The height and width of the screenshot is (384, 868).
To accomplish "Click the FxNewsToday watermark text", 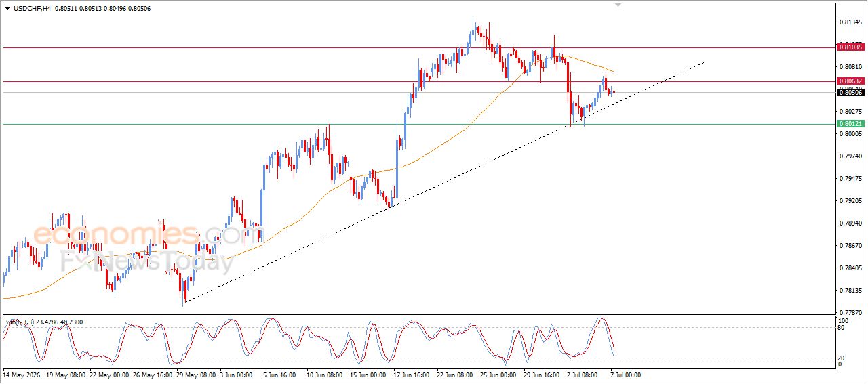I will click(147, 261).
